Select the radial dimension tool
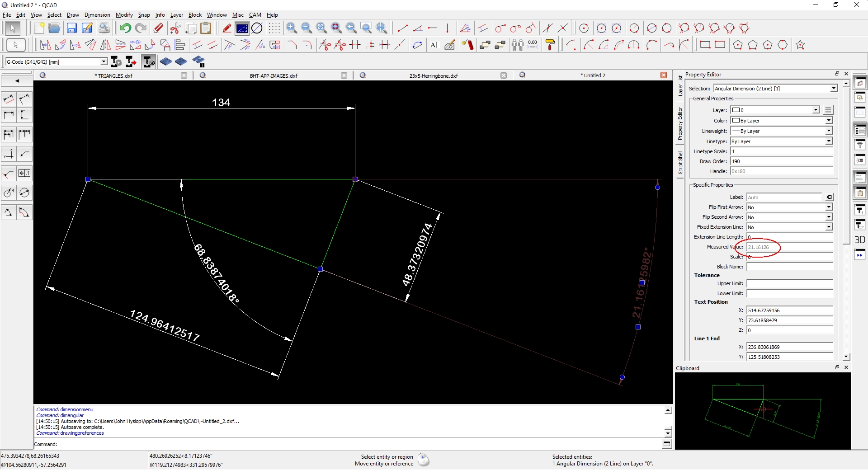Image resolution: width=868 pixels, height=470 pixels. [9, 193]
